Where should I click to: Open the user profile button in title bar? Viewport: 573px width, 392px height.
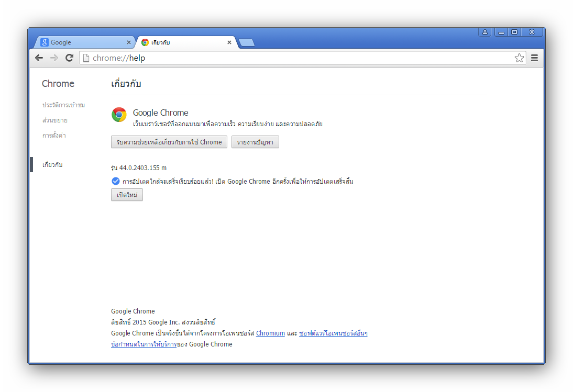tap(485, 32)
